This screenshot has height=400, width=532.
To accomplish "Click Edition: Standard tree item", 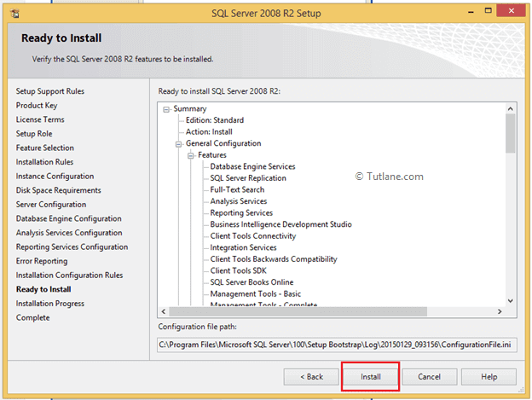I will [215, 120].
